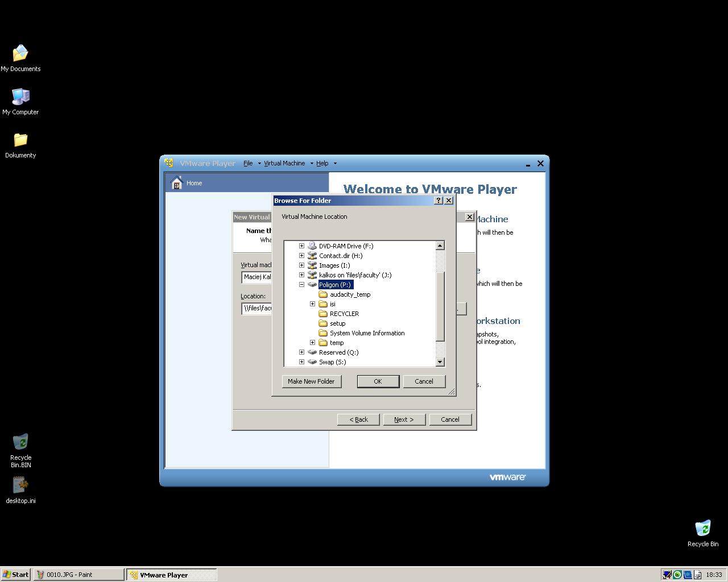Click the temp folder icon

323,343
